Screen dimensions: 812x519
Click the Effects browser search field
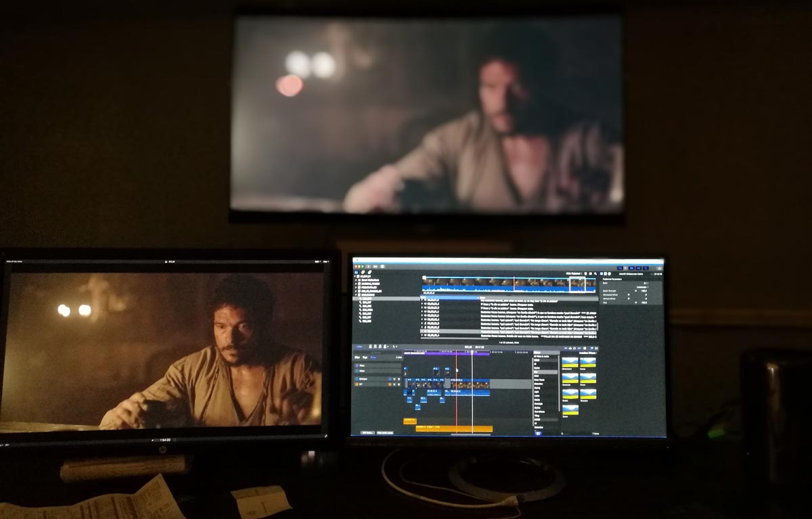tap(574, 433)
